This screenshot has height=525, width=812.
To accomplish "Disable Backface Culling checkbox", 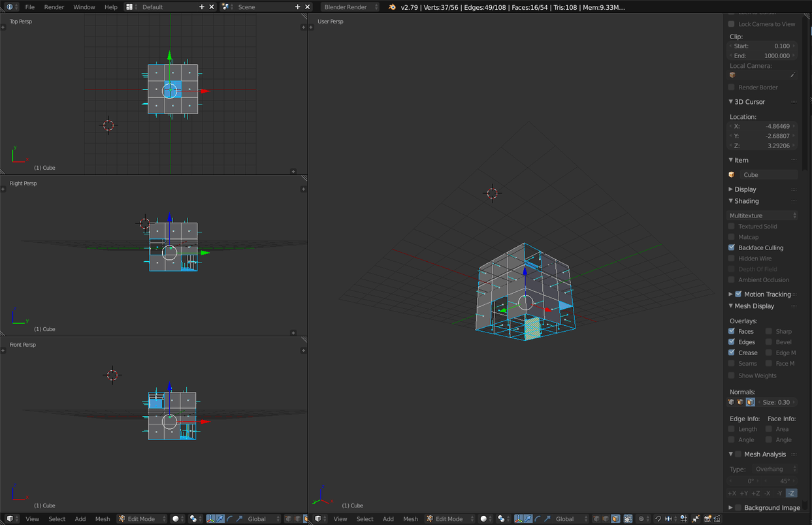I will (732, 247).
